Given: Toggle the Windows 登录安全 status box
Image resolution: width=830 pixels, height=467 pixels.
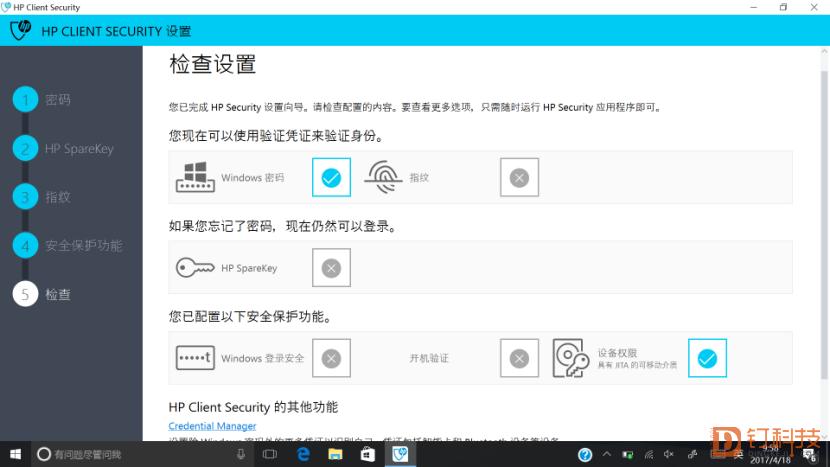Looking at the screenshot, I should tap(331, 358).
